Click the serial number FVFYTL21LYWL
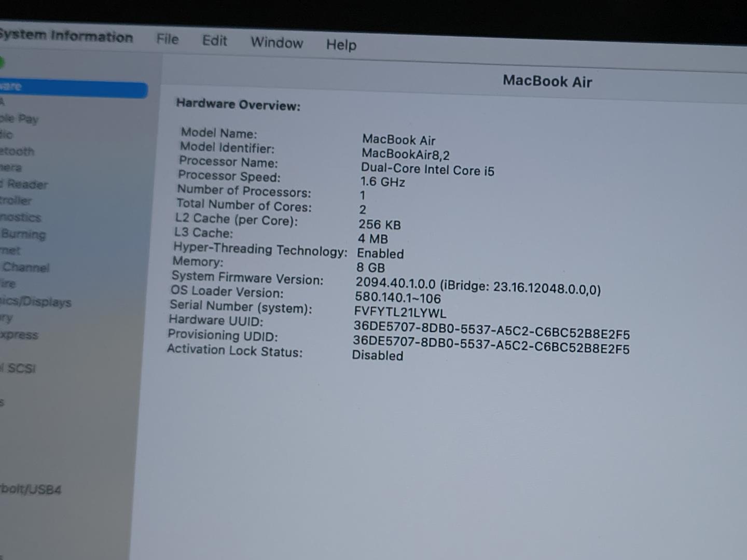 click(x=400, y=312)
